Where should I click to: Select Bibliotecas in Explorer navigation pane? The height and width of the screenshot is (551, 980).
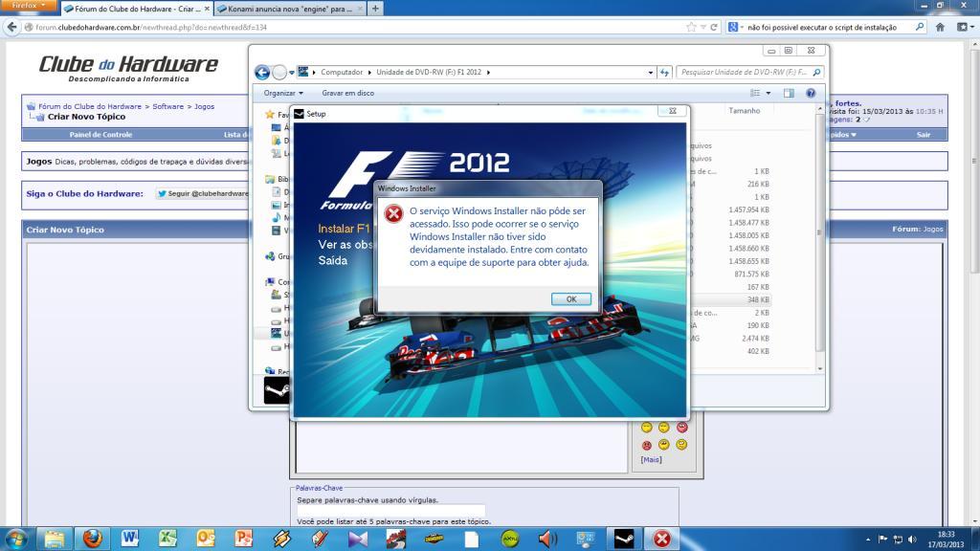coord(278,179)
